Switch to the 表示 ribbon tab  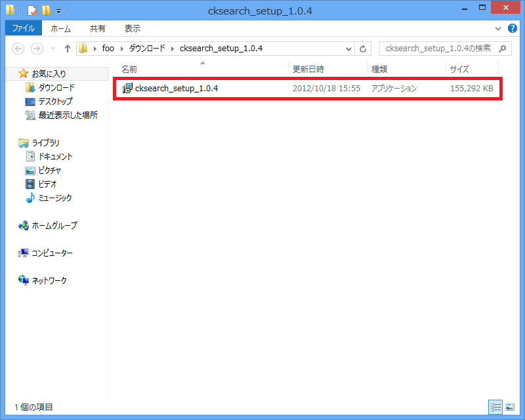(x=132, y=29)
